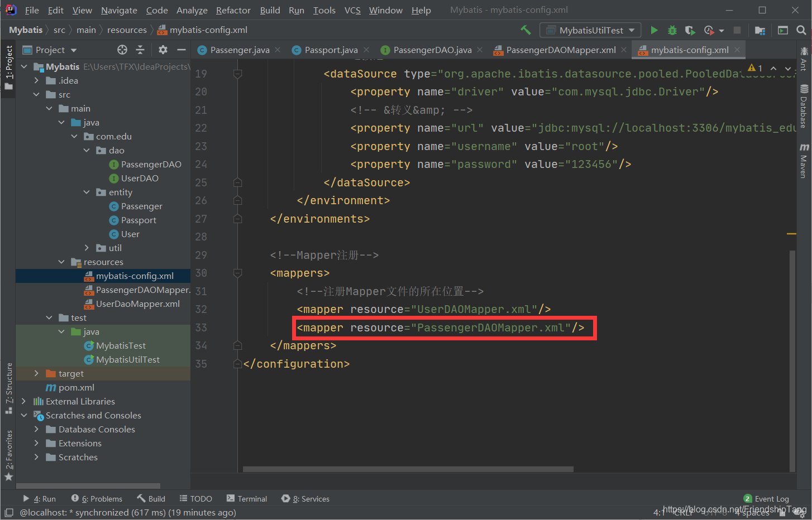Open the Favorites side tab

[8, 455]
